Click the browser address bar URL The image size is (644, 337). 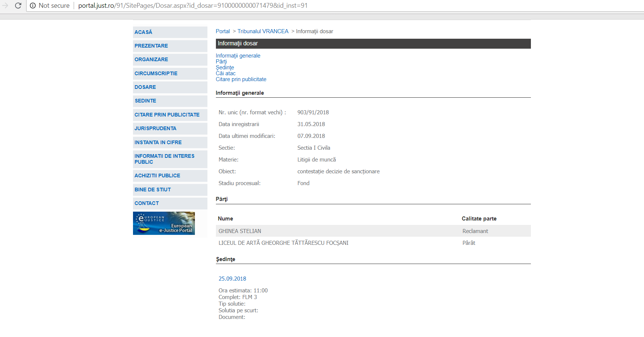(x=192, y=6)
